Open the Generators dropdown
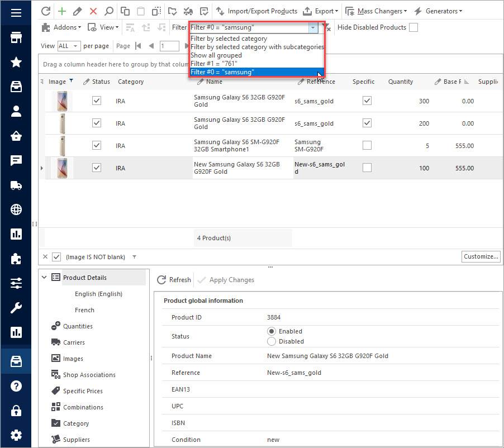Image resolution: width=504 pixels, height=448 pixels. click(x=438, y=11)
